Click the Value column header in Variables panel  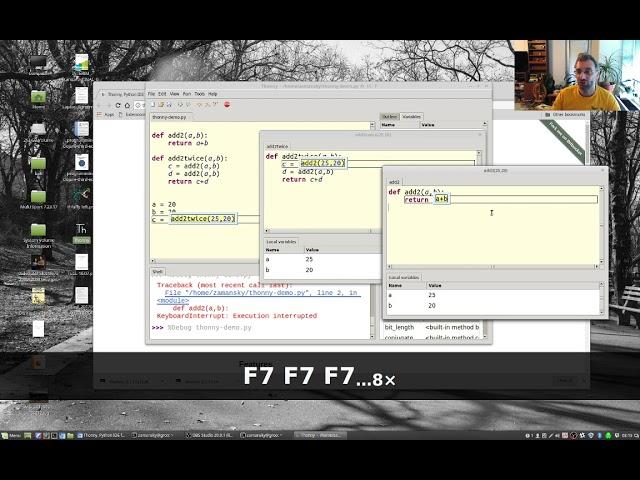[x=451, y=125]
